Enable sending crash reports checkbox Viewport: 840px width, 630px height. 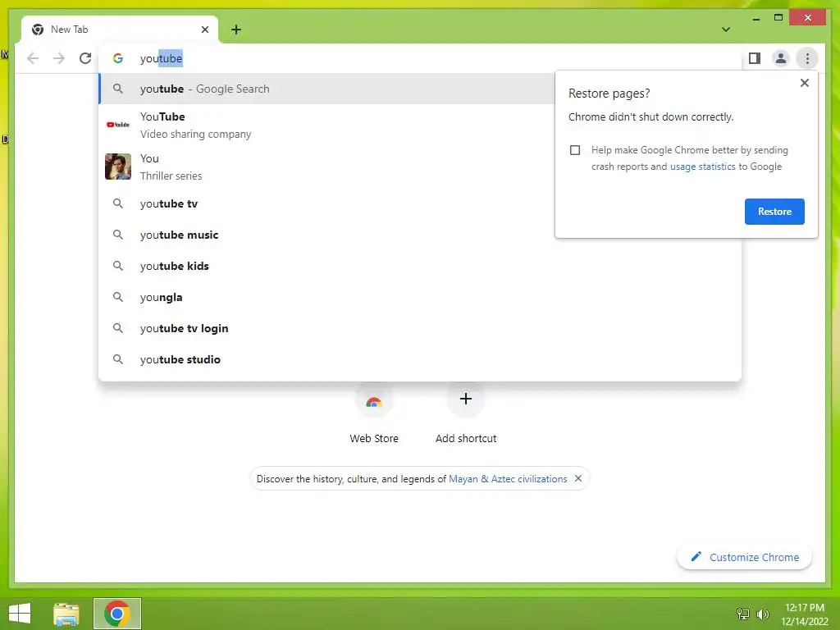pos(575,150)
